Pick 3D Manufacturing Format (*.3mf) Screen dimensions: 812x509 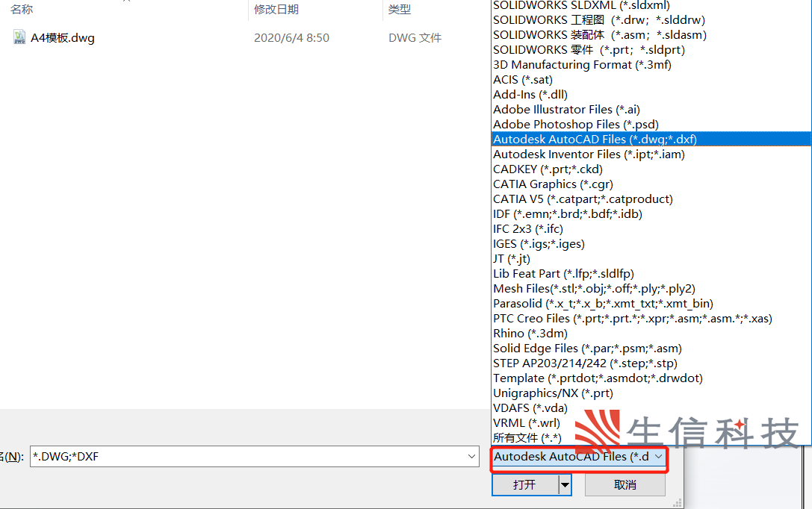point(651,65)
